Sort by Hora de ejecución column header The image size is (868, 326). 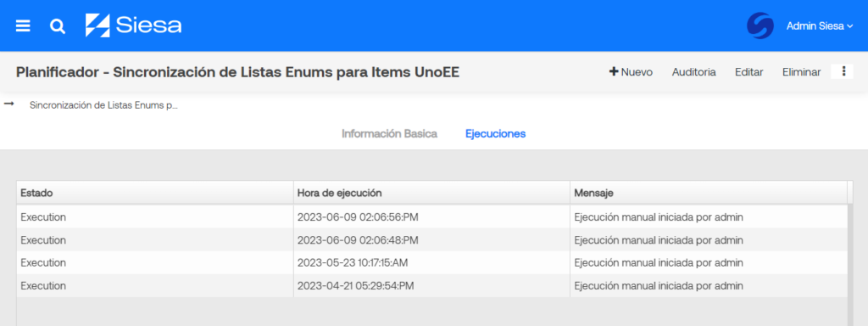pyautogui.click(x=431, y=193)
